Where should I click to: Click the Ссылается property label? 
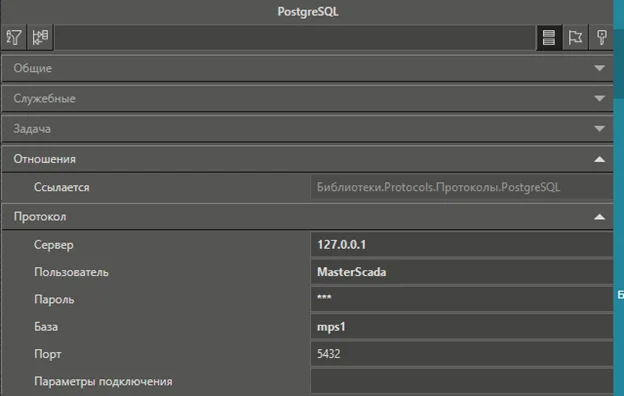click(62, 187)
